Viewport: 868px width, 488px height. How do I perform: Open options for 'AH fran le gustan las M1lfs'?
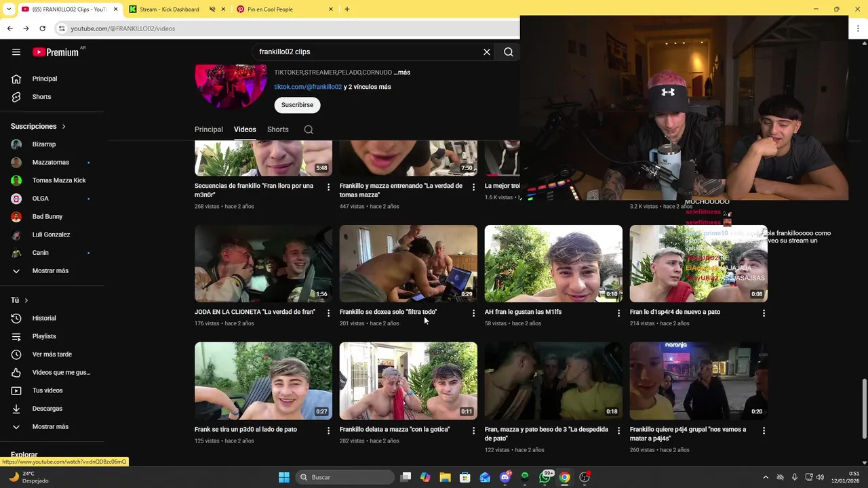point(618,313)
